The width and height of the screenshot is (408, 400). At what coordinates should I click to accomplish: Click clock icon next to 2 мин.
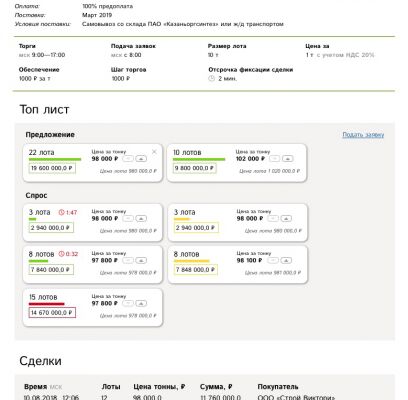pos(212,79)
